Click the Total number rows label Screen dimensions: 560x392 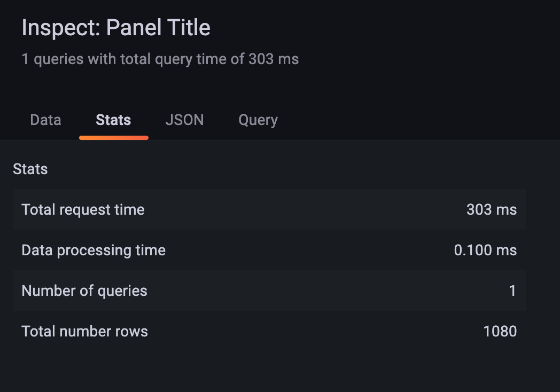[84, 331]
